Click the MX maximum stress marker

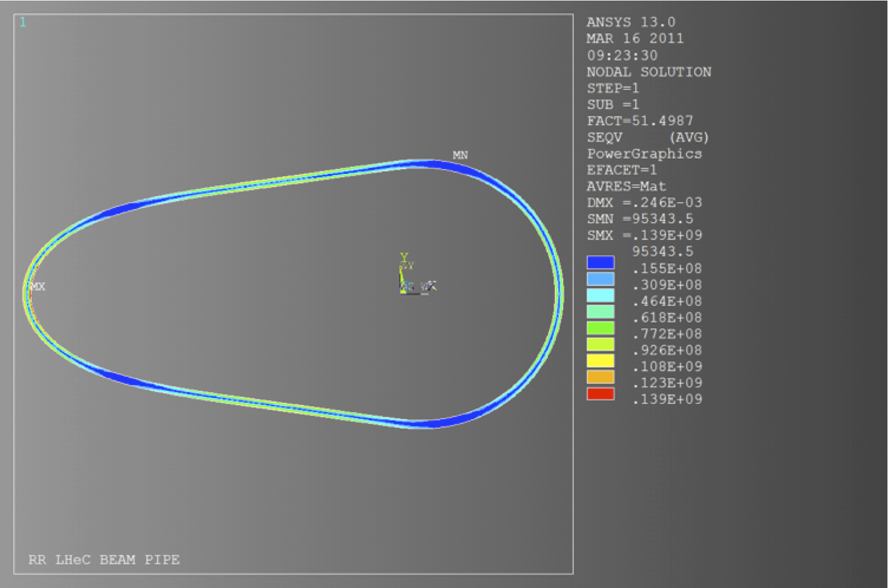click(x=37, y=287)
